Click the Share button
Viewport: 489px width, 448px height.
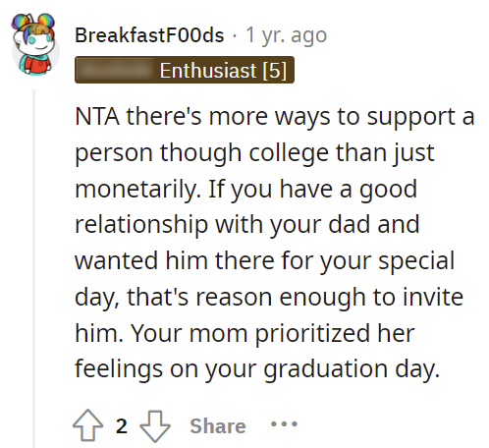pyautogui.click(x=218, y=425)
